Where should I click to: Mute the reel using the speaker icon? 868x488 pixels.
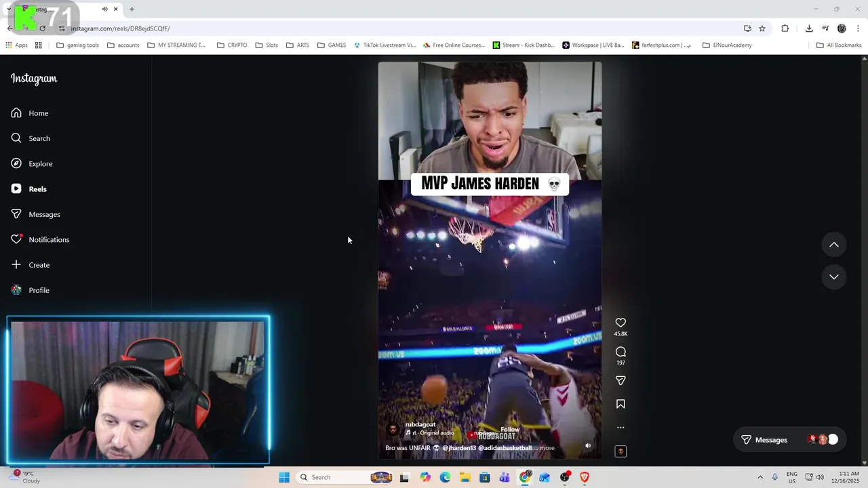[x=588, y=446]
